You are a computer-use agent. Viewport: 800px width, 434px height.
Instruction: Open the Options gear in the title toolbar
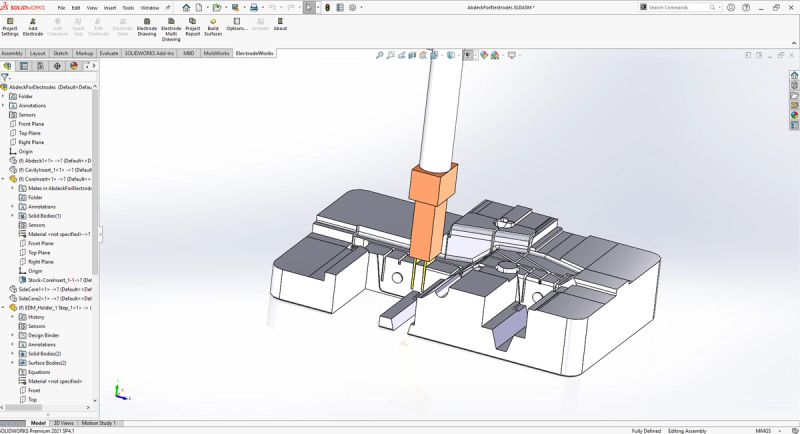coord(353,8)
